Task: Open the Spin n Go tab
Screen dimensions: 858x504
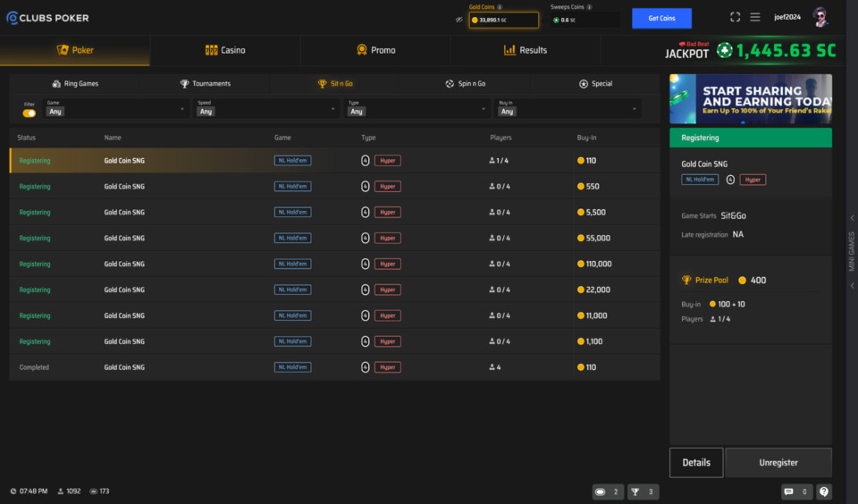Action: click(x=466, y=84)
